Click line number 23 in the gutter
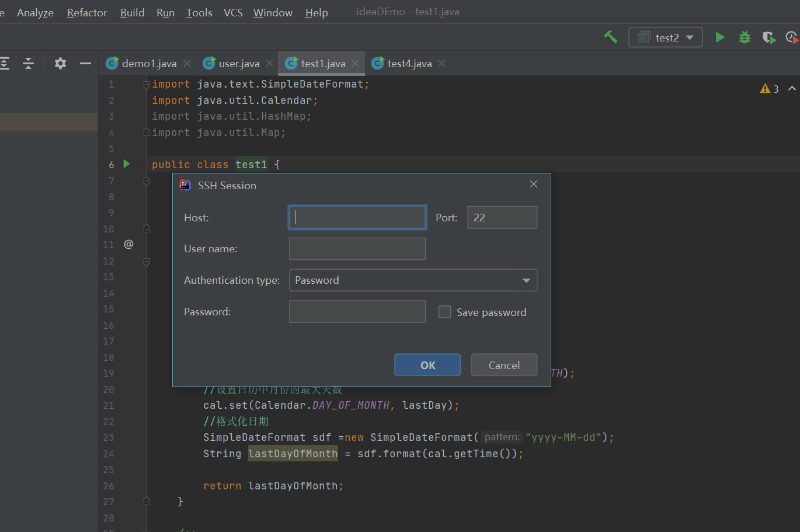The height and width of the screenshot is (532, 800). [109, 437]
